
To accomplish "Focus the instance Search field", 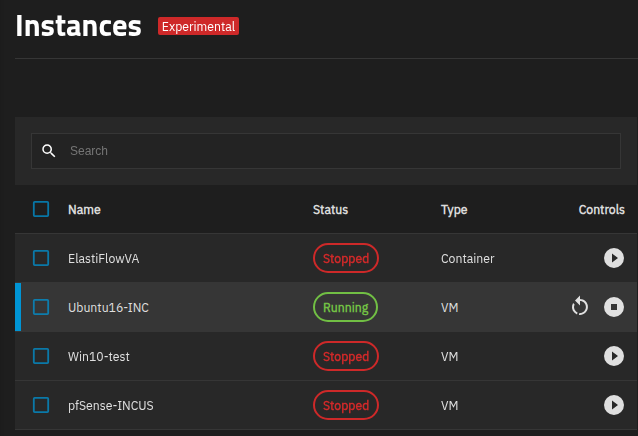I will pyautogui.click(x=340, y=151).
